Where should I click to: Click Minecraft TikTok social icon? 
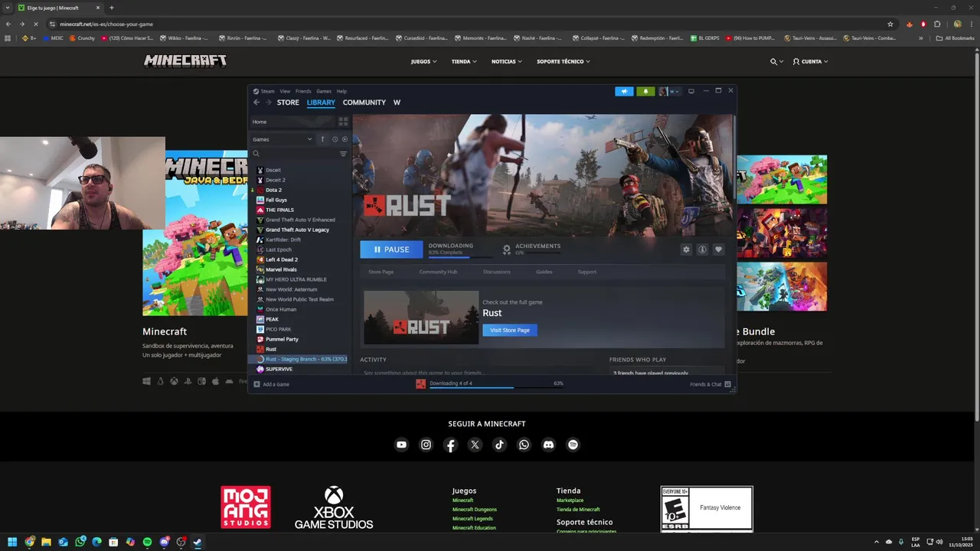click(499, 445)
